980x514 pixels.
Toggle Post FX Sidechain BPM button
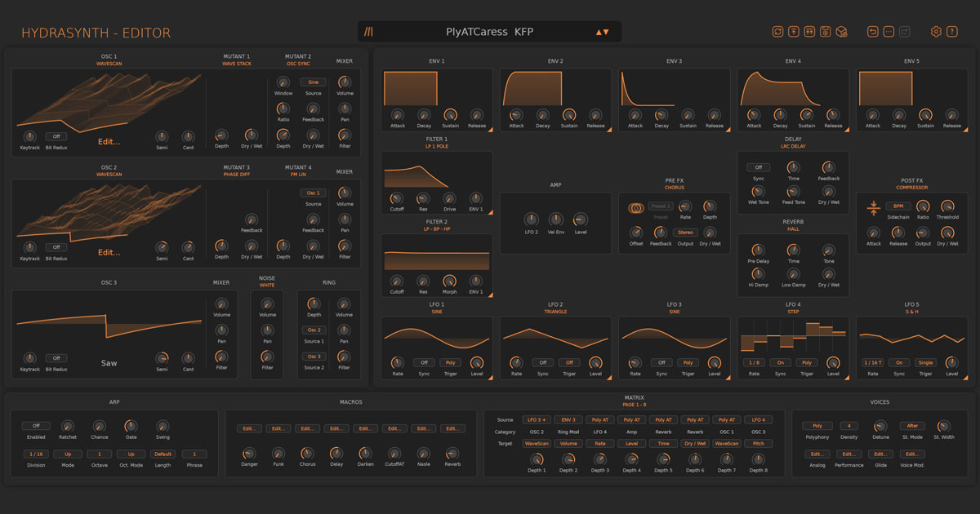(898, 206)
